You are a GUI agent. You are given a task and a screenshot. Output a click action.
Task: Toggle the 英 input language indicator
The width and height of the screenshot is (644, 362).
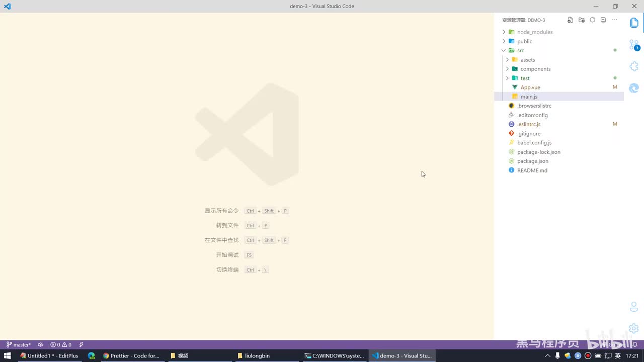(618, 355)
